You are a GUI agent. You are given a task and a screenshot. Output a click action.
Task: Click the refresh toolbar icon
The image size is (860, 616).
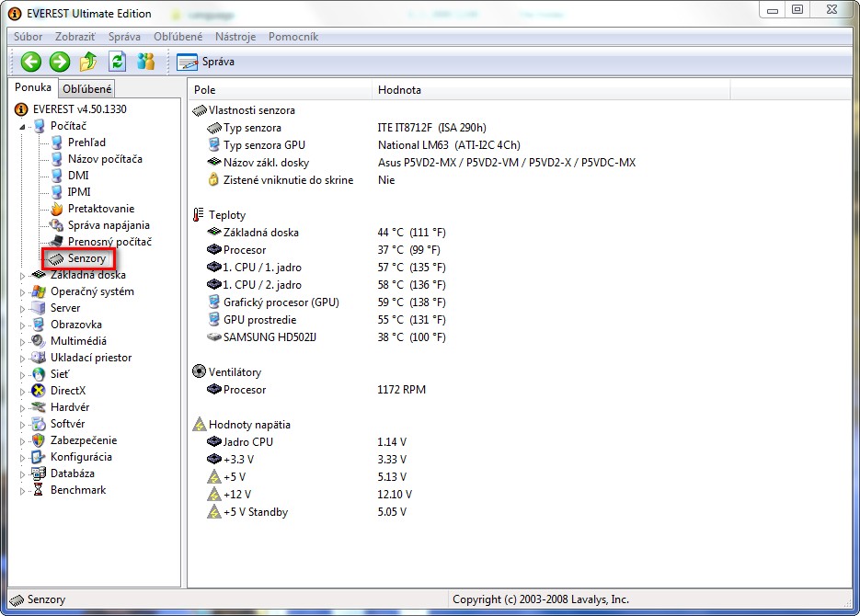(117, 62)
